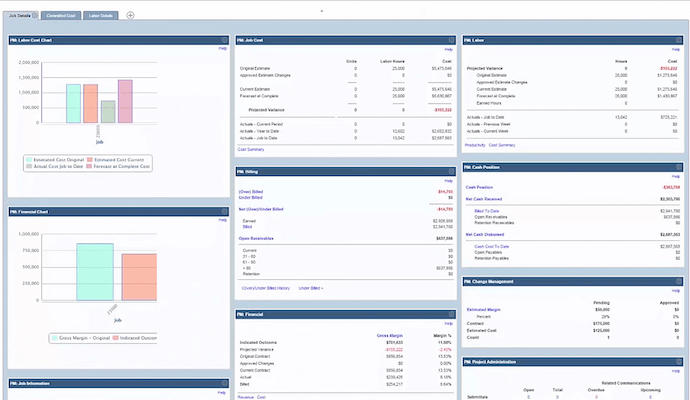Screen dimensions: 690x400
Task: Click the Forecast at Complete Cost legend swatch
Action: (x=89, y=166)
